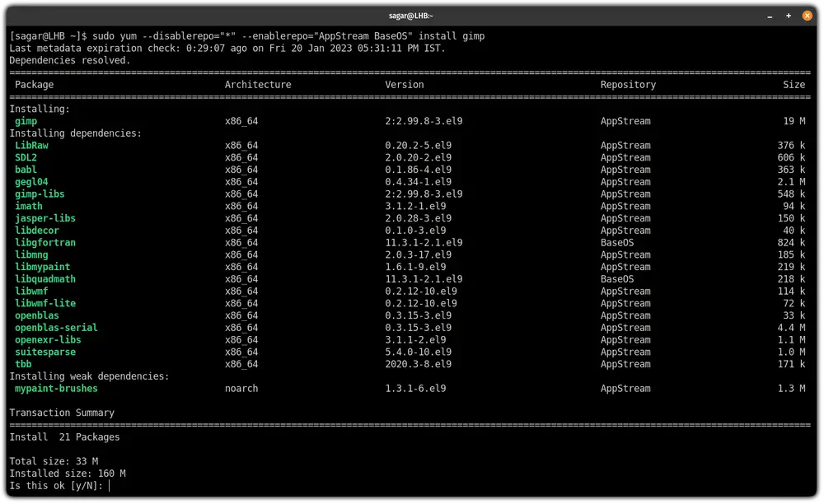Click the libgfortran package name
824x504 pixels.
pos(45,243)
